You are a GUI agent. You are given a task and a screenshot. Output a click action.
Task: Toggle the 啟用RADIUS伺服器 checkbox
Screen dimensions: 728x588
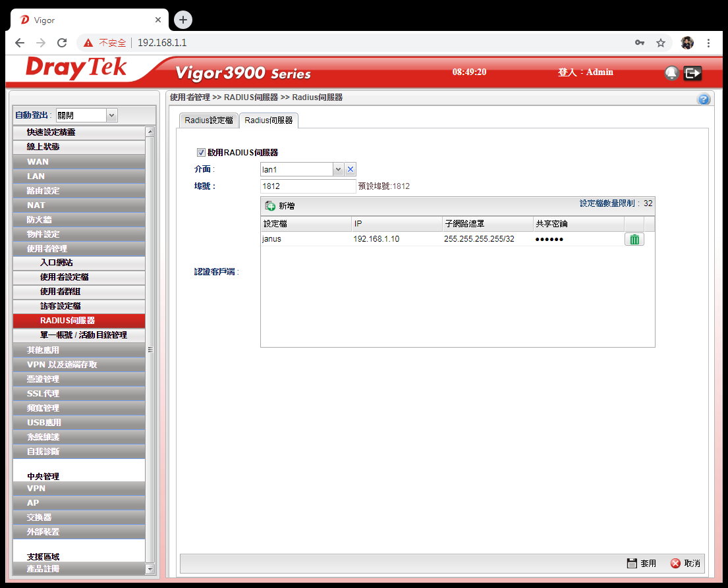202,152
